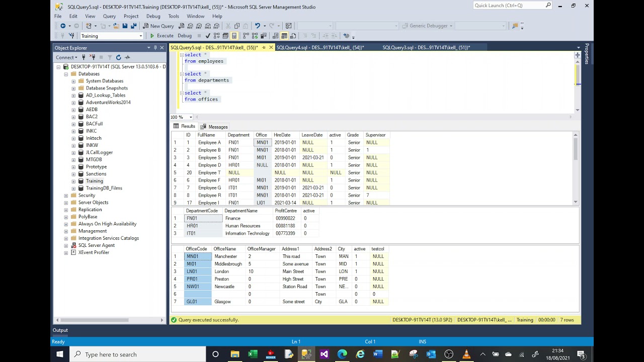644x362 pixels.
Task: Collapse the Databases folder
Action: pos(66,74)
